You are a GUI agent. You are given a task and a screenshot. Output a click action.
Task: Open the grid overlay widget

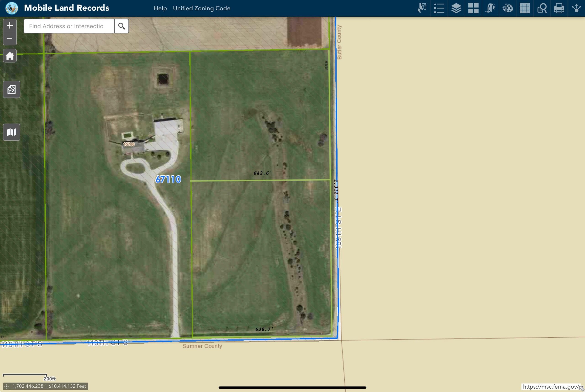(x=525, y=8)
